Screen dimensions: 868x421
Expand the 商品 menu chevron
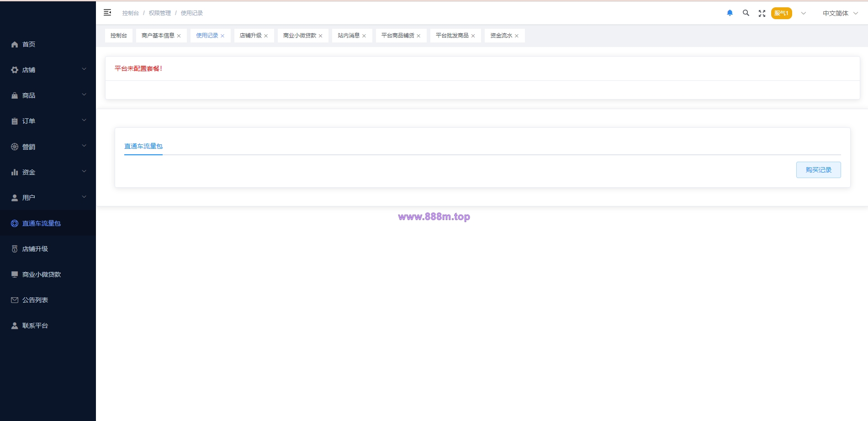click(84, 95)
